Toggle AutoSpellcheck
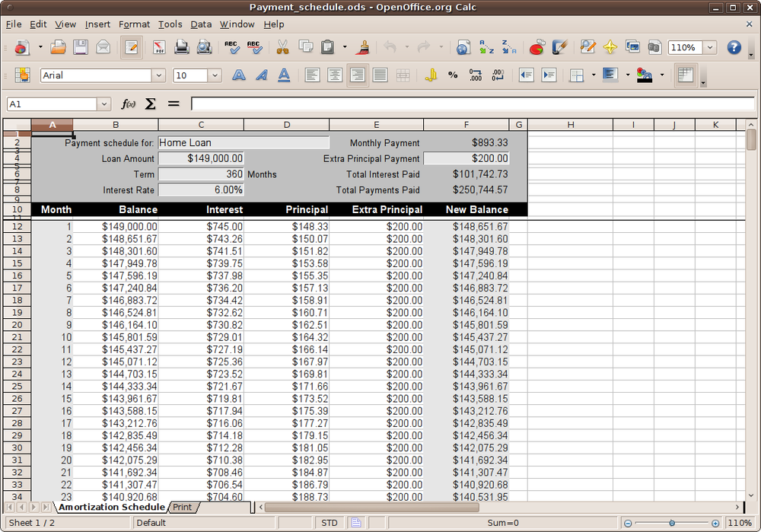 (x=255, y=47)
